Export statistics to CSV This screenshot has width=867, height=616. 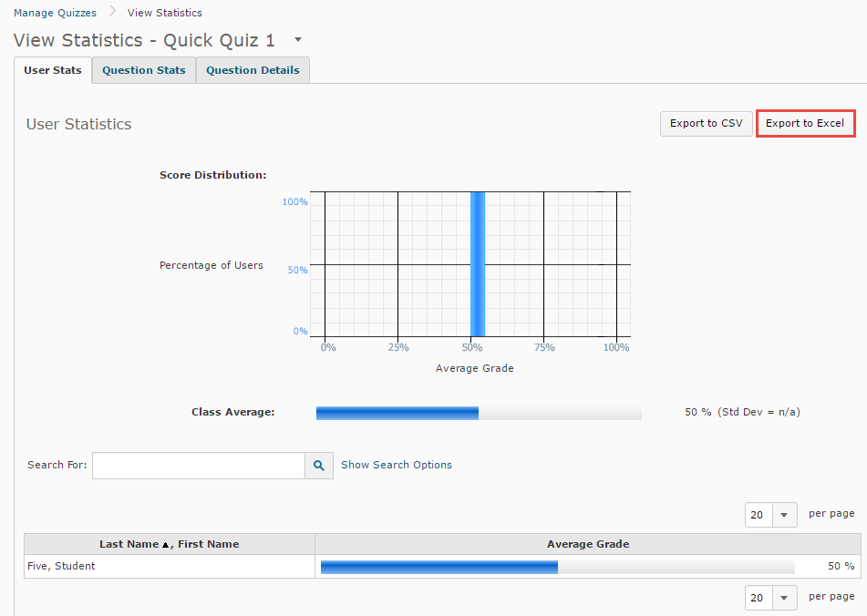coord(707,123)
